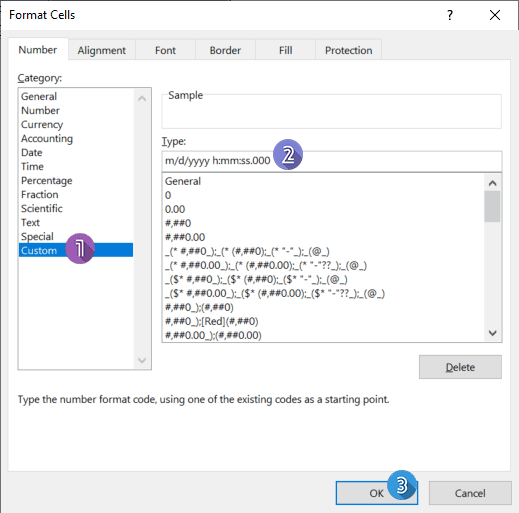This screenshot has width=519, height=513.
Task: Click the Type format code field
Action: point(332,161)
